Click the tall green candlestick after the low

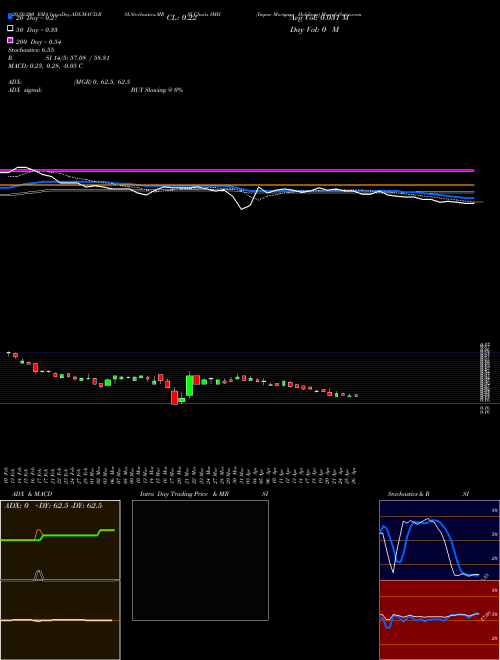pos(189,386)
